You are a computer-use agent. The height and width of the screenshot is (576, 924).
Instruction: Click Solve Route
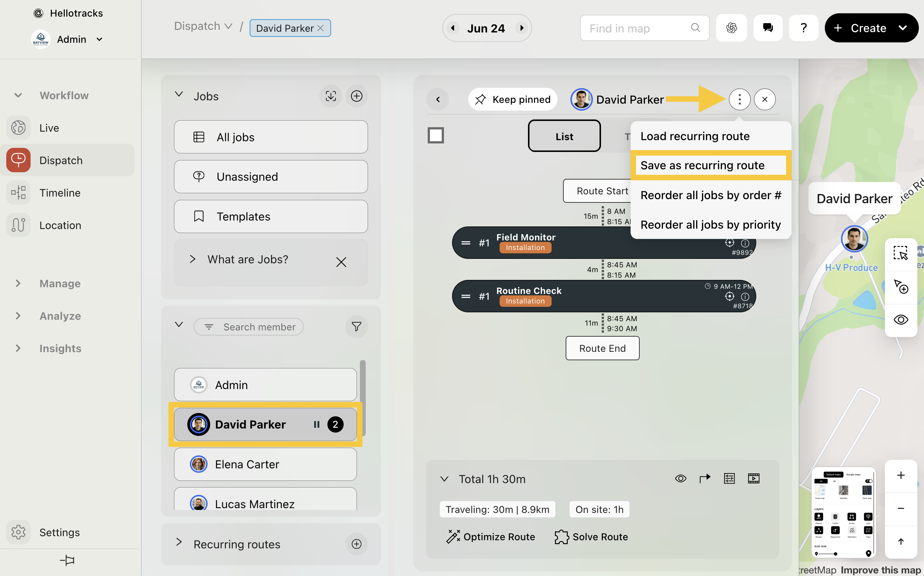coord(591,537)
